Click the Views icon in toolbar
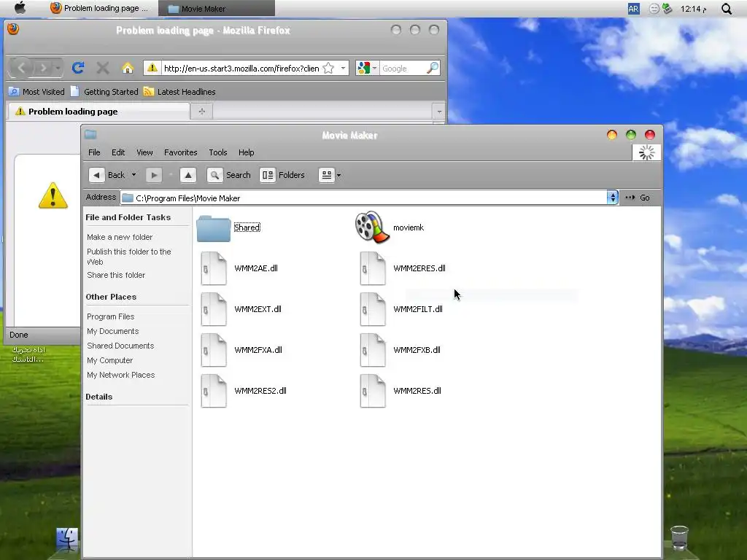The width and height of the screenshot is (747, 560). point(326,175)
